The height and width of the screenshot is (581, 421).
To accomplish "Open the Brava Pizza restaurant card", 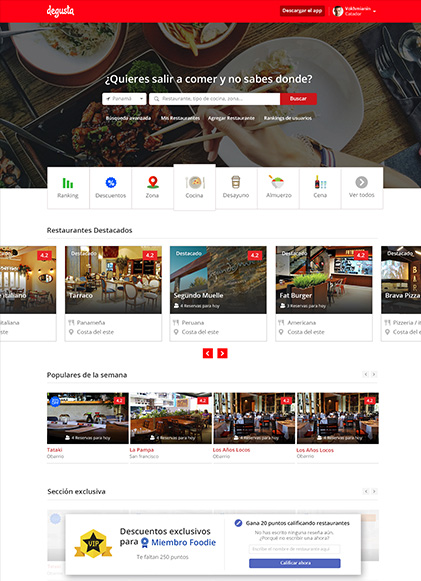I will (401, 293).
